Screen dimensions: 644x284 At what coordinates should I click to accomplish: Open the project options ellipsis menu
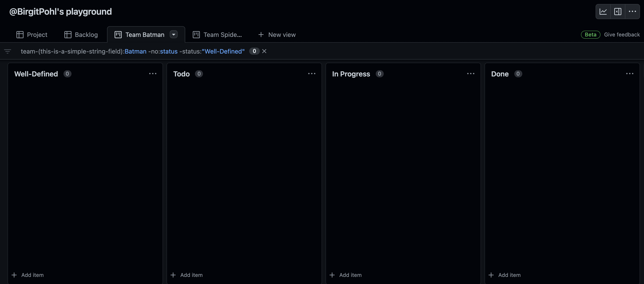pyautogui.click(x=632, y=11)
